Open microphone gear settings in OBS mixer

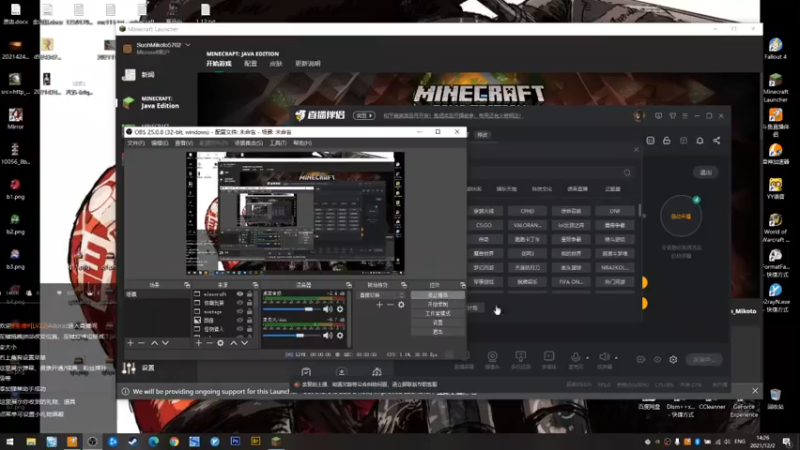(x=340, y=335)
